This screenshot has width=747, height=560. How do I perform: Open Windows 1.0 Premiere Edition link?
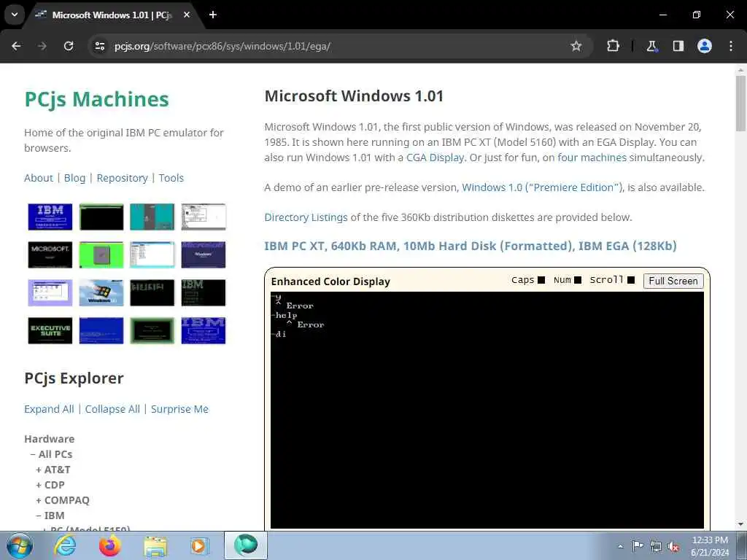[x=543, y=187]
